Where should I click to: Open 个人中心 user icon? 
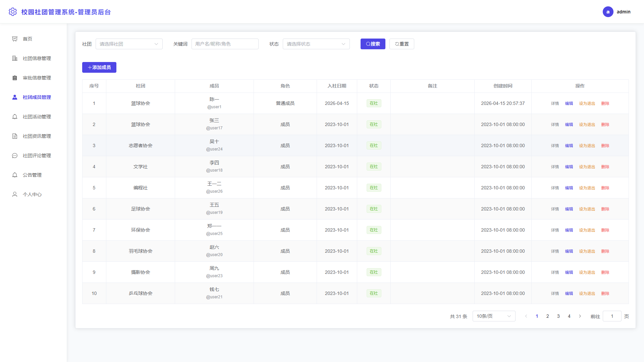pos(15,194)
